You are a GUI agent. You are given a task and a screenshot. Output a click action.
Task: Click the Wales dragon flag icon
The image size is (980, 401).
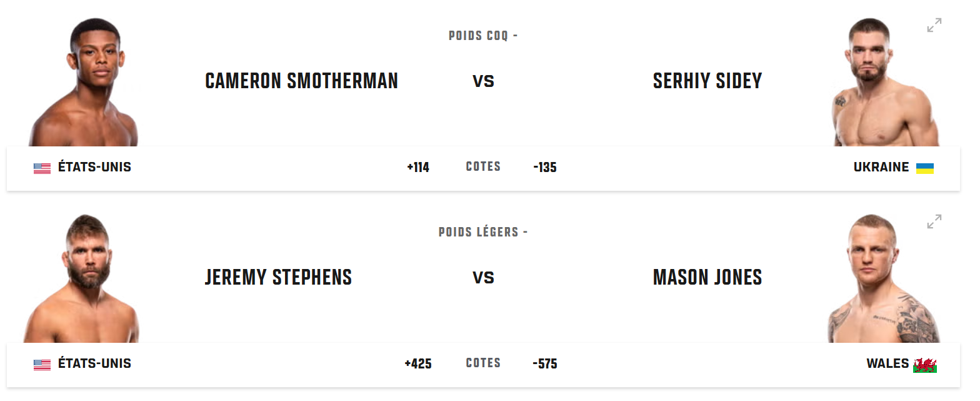tap(925, 365)
